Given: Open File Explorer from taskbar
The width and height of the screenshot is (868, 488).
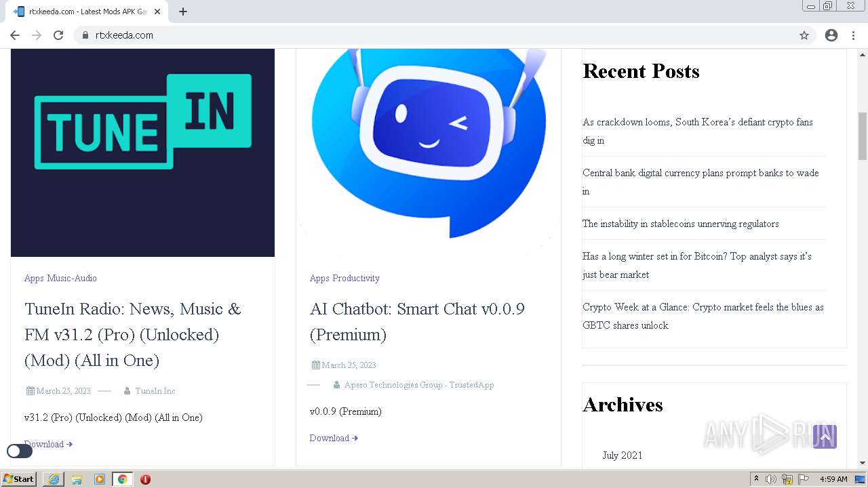Looking at the screenshot, I should [x=77, y=479].
